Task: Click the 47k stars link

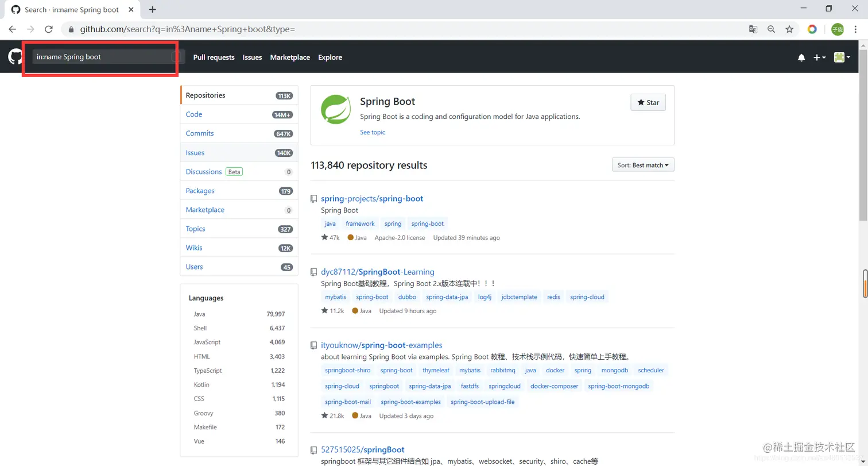Action: click(331, 237)
